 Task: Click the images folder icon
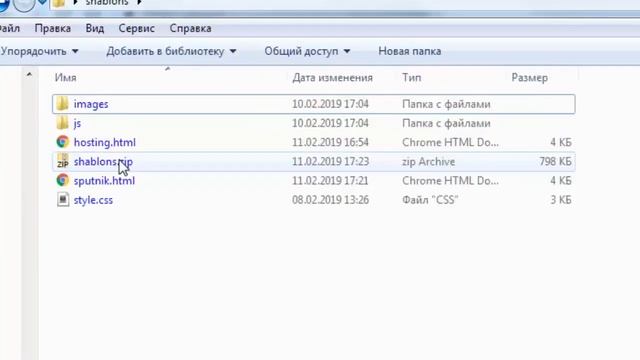click(62, 104)
